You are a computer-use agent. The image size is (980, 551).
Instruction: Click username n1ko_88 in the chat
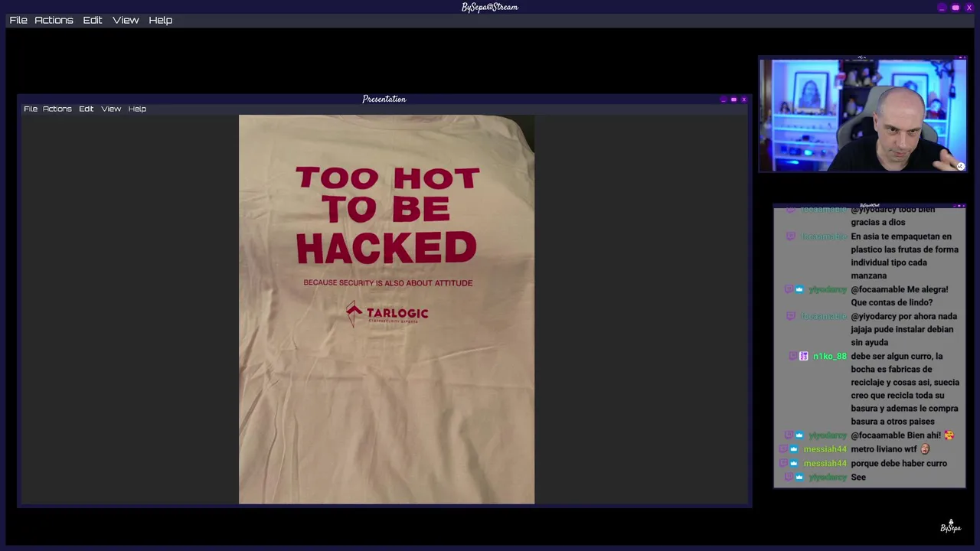[x=830, y=356]
